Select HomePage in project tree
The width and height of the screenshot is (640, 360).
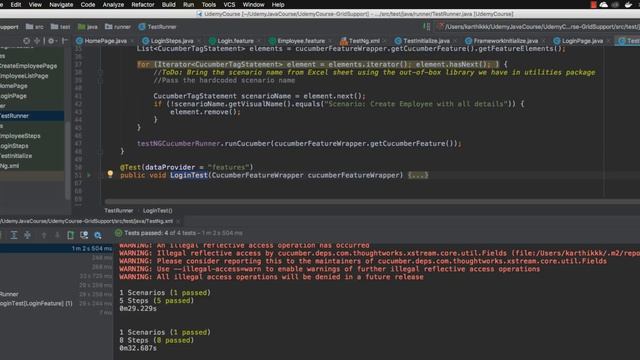click(x=13, y=86)
